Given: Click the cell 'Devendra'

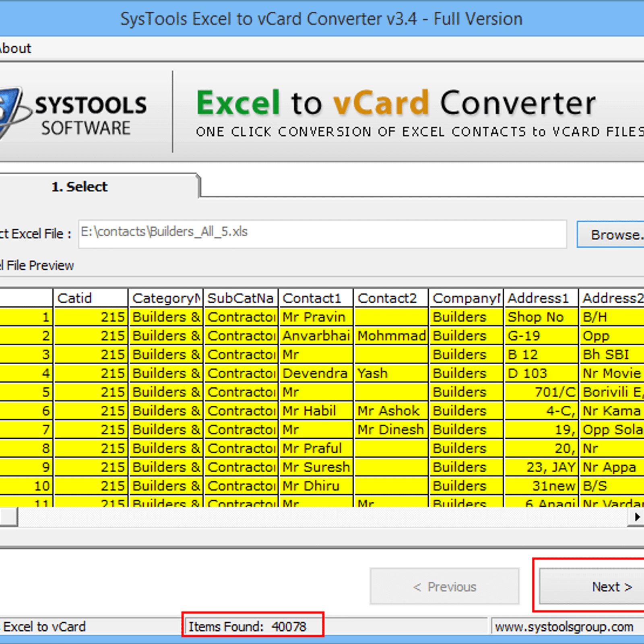Looking at the screenshot, I should [316, 373].
